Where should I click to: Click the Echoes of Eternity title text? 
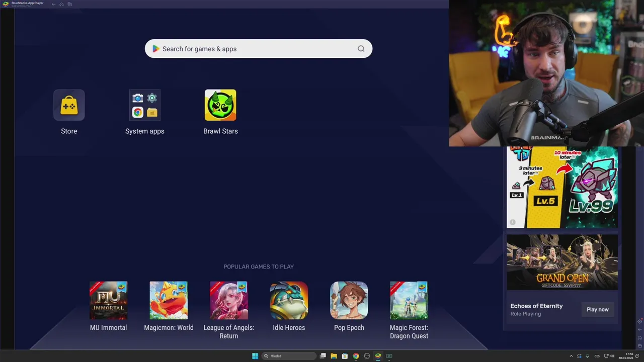[536, 306]
